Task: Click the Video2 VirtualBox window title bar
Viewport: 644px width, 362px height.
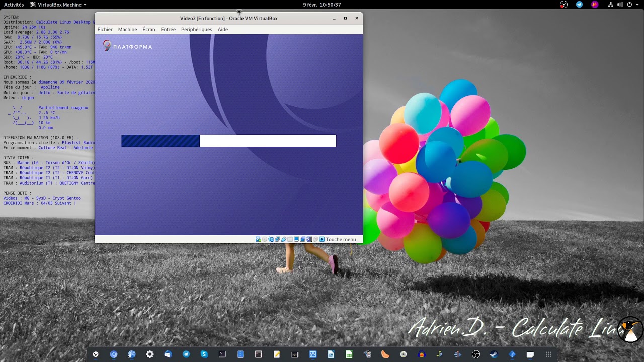Action: pos(228,19)
